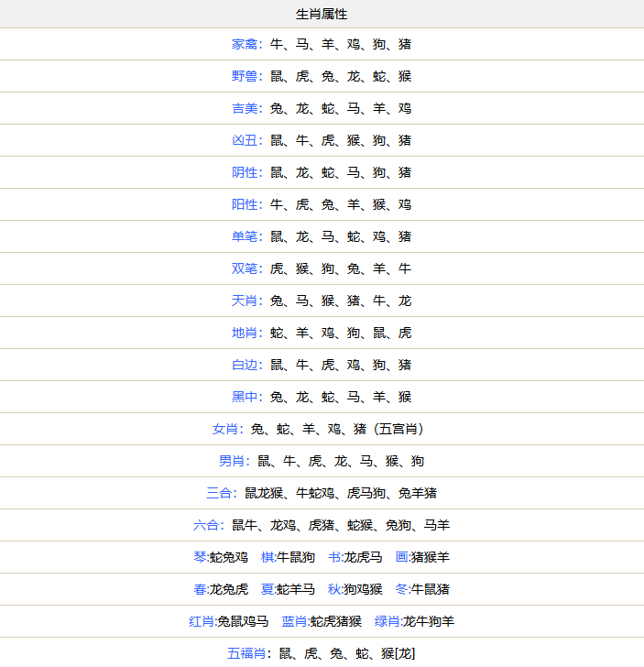644x667 pixels.
Task: Click the 生肖属性 table header
Action: point(322,15)
